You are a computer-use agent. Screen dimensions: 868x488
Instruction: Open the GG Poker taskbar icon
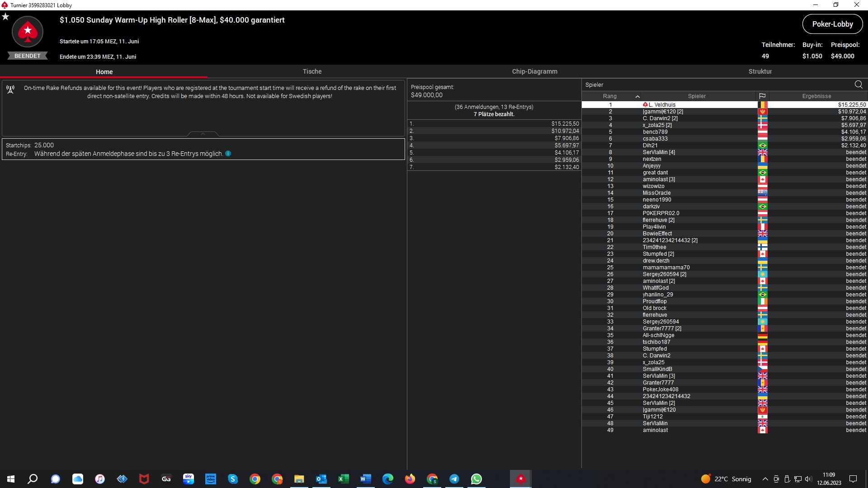pyautogui.click(x=166, y=479)
